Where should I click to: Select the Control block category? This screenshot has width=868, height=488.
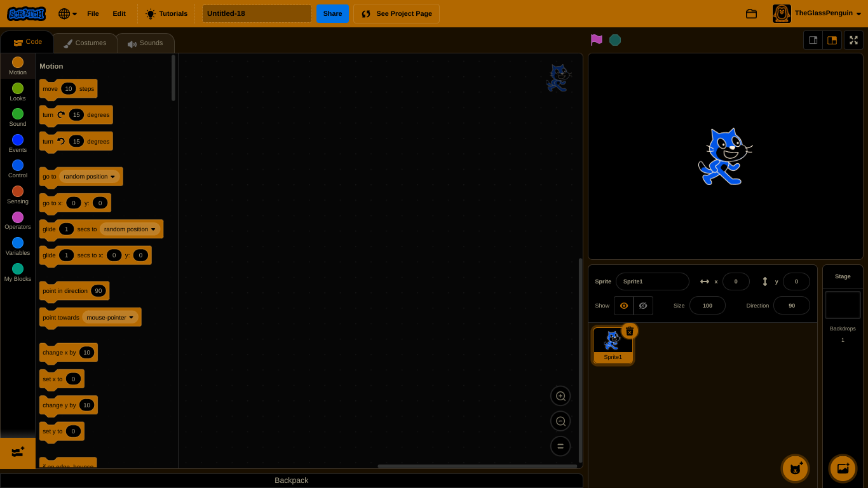[x=17, y=170]
